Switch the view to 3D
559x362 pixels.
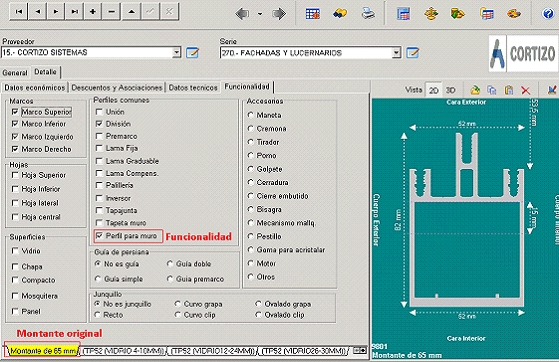point(451,90)
